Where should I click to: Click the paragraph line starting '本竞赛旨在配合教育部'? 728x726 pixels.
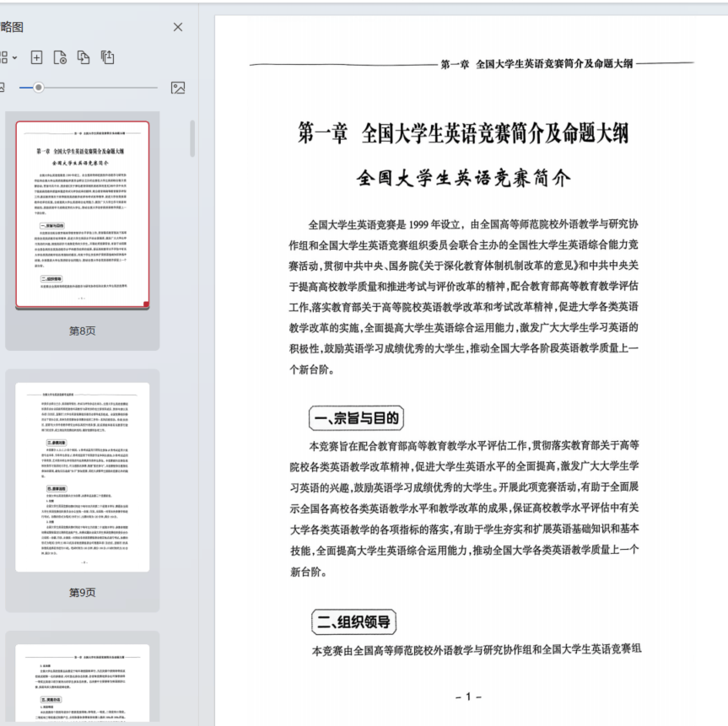[474, 445]
